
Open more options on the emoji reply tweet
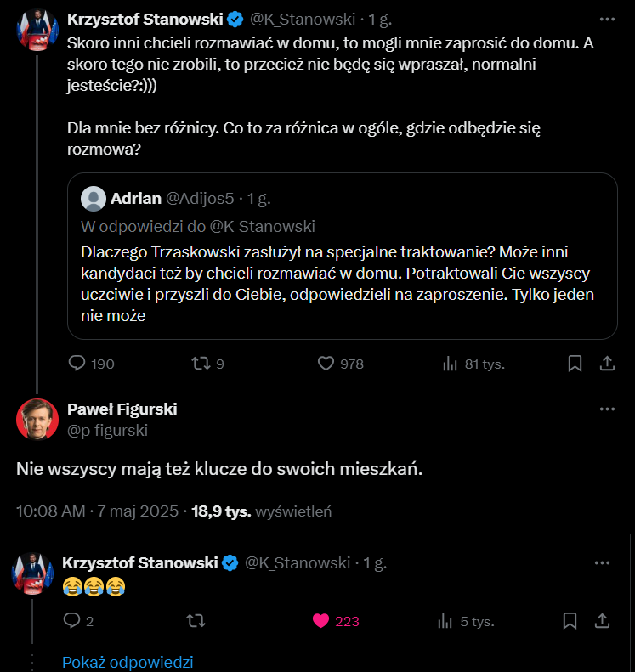pyautogui.click(x=602, y=562)
